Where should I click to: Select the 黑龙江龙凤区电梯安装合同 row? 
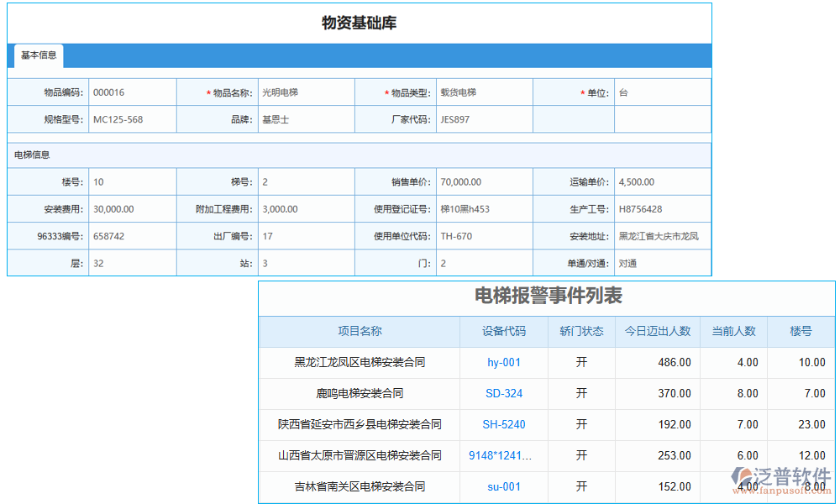pos(360,362)
